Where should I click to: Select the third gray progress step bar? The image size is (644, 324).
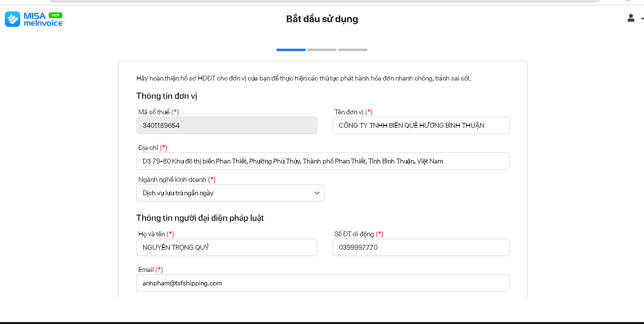point(353,50)
